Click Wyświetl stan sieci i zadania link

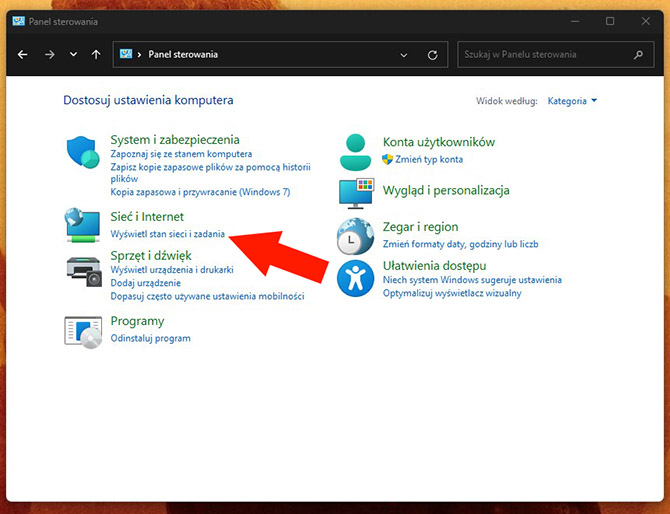coord(167,234)
